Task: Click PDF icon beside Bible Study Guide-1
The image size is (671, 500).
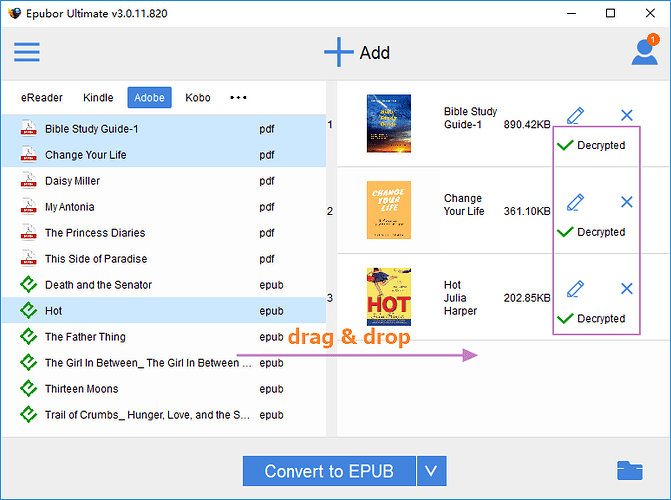Action: tap(29, 128)
